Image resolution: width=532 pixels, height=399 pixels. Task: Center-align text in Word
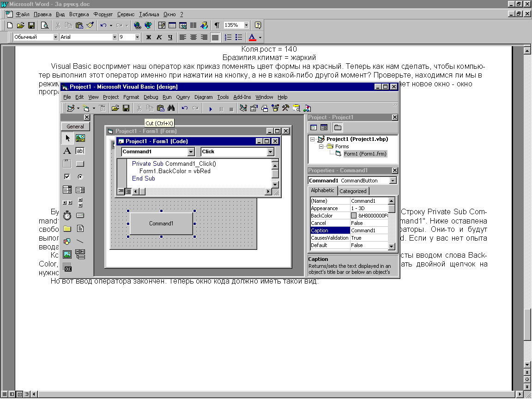pyautogui.click(x=193, y=37)
